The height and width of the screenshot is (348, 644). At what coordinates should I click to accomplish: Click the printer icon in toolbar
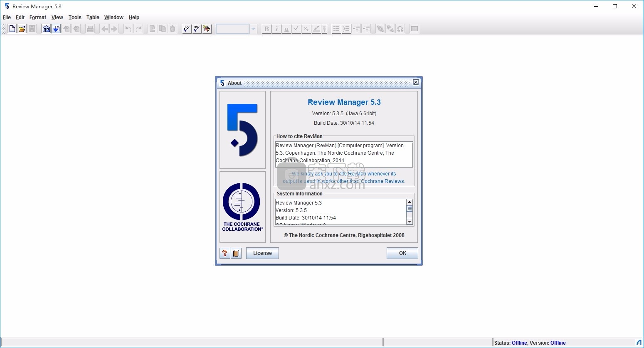90,29
